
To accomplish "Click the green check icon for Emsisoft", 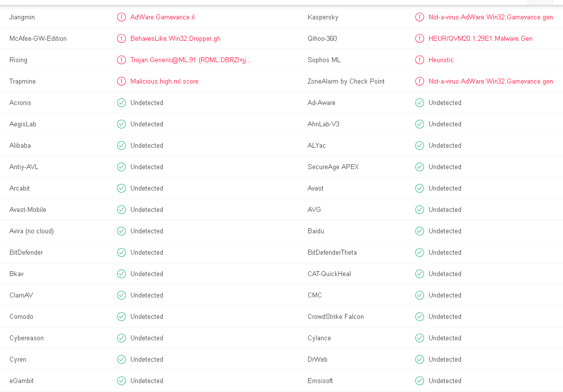I will coord(419,381).
